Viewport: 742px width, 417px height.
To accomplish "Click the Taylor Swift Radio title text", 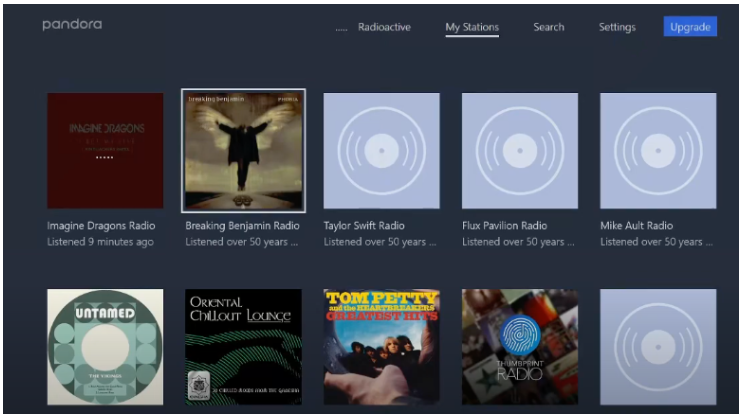I will [x=364, y=226].
